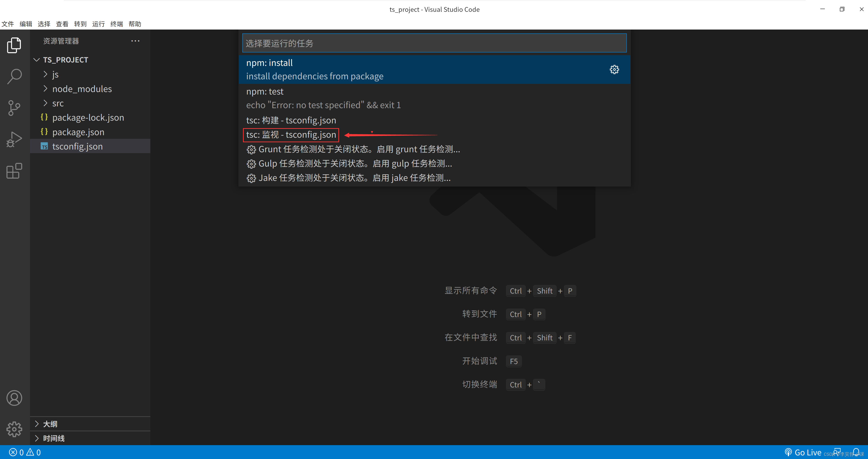Screen dimensions: 868x459
Task: Open the Source Control view
Action: tap(14, 108)
